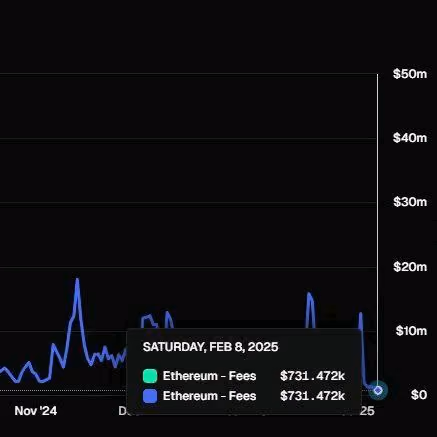Click the highlighted Feb 8 data point marker
This screenshot has height=437, width=437.
coord(378,390)
